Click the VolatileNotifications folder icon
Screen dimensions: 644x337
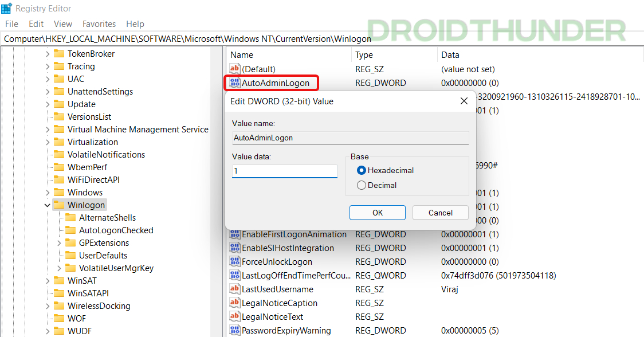59,155
